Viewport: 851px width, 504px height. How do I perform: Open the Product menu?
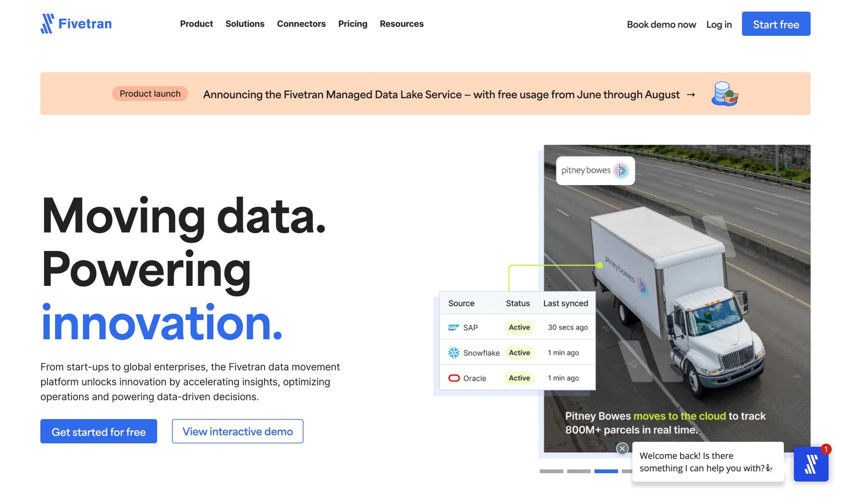pos(196,24)
